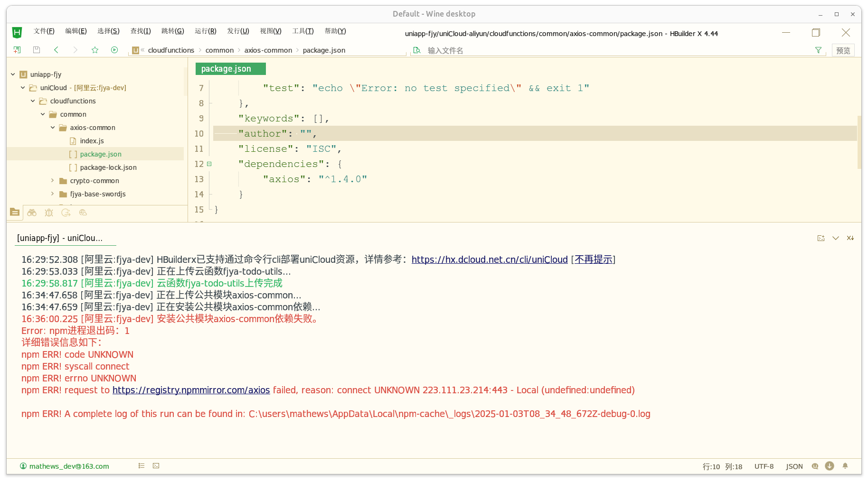The width and height of the screenshot is (868, 482).
Task: Click the 行:10 列:18 cursor position
Action: [x=722, y=466]
